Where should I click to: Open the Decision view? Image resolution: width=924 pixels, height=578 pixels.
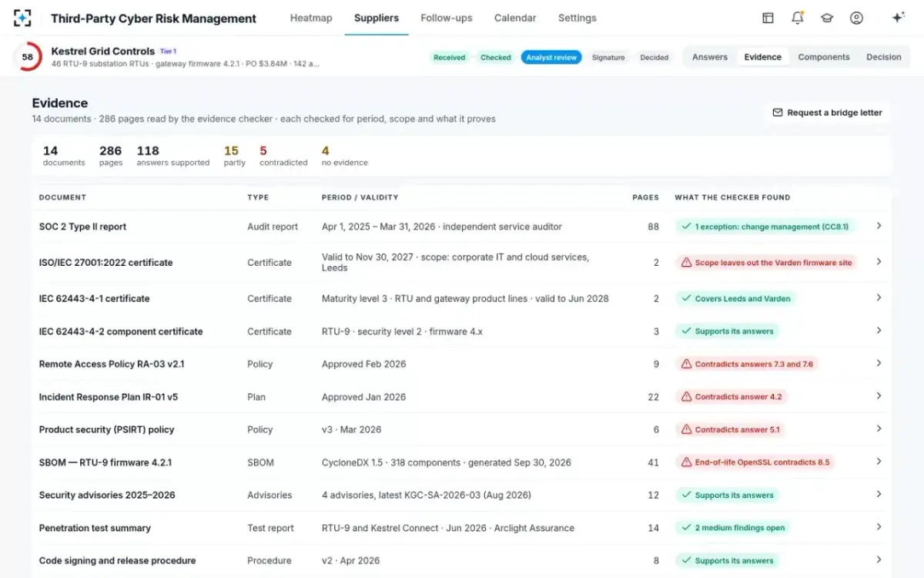point(884,57)
